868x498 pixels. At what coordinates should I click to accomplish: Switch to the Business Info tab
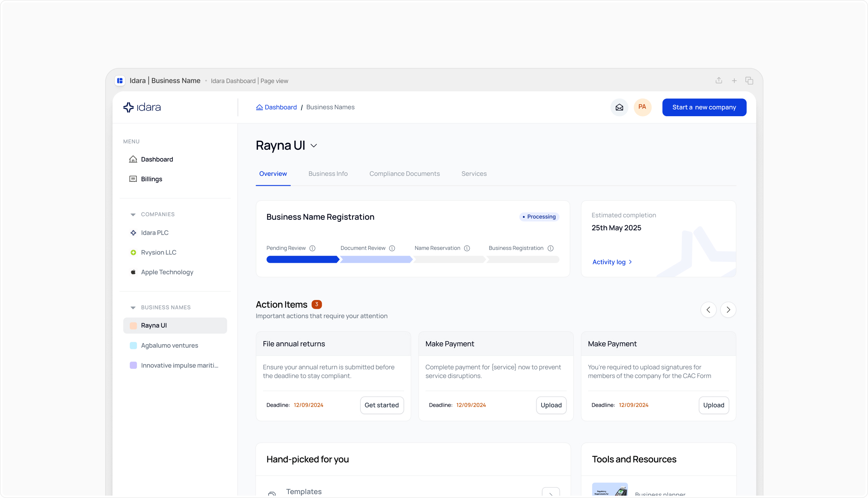point(328,174)
